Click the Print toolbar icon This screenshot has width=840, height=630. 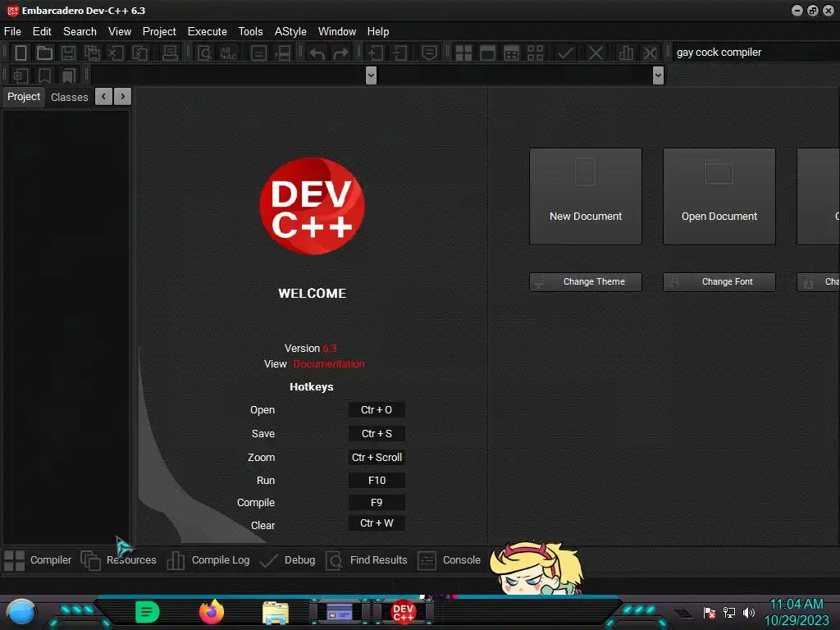(x=170, y=52)
